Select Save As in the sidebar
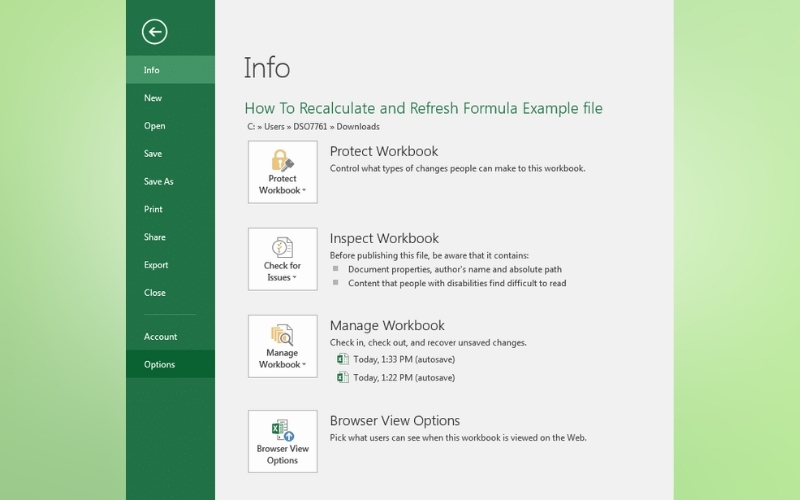 (158, 182)
